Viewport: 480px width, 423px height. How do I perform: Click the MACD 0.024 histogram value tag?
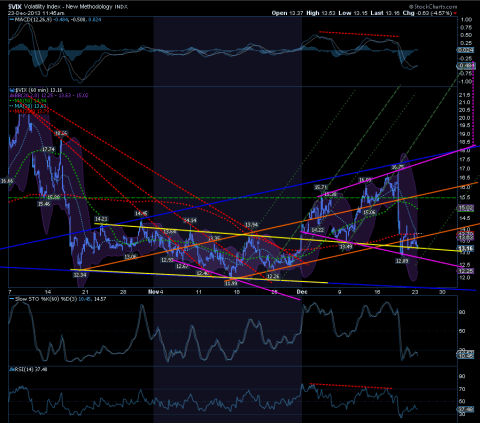pyautogui.click(x=465, y=50)
